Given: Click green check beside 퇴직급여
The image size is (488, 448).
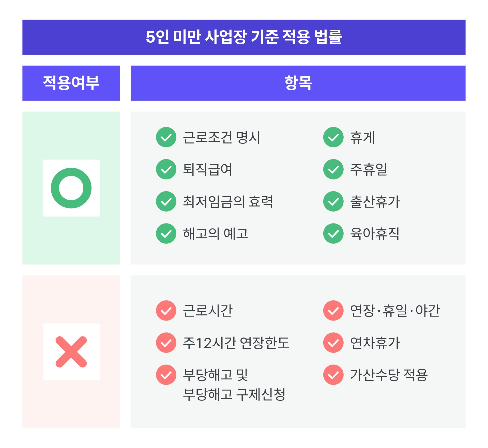Looking at the screenshot, I should pos(166,169).
